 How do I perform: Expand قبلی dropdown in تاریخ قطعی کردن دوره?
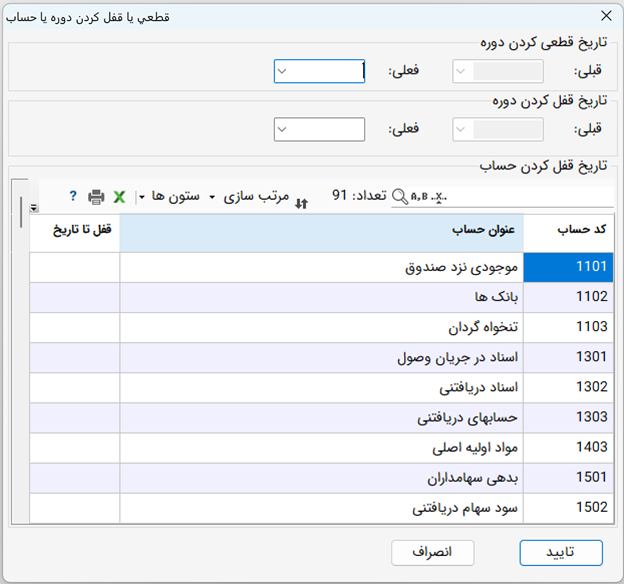(x=460, y=71)
